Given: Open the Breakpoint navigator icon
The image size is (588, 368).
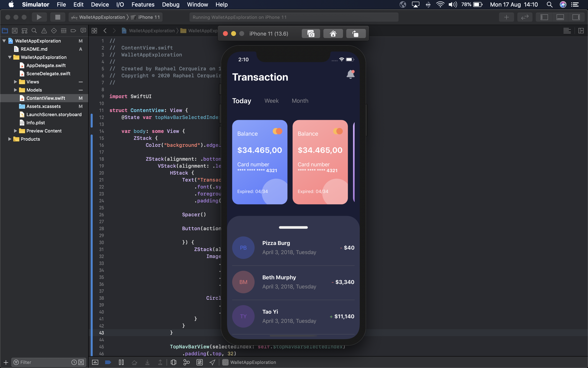Looking at the screenshot, I should pos(73,31).
